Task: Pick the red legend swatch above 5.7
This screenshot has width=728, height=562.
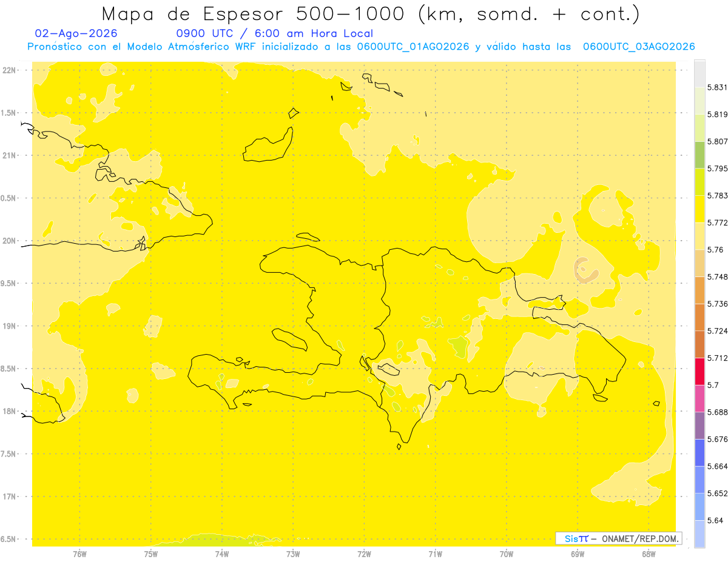Action: click(x=699, y=371)
